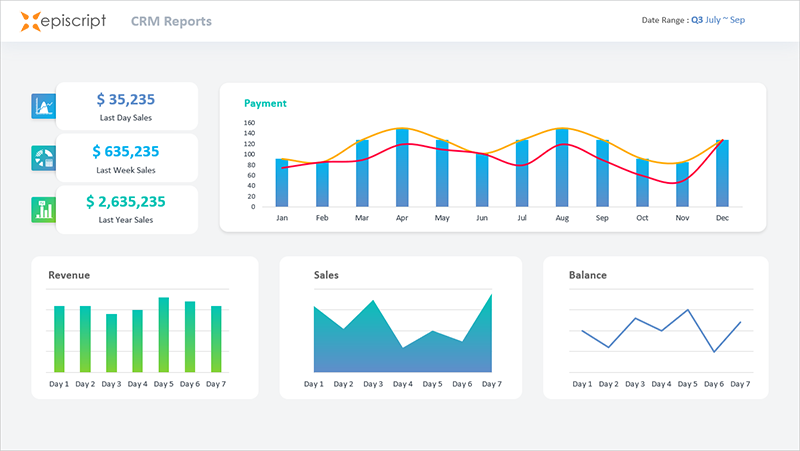Image resolution: width=800 pixels, height=451 pixels.
Task: Open the Last Day Sales chart icon
Action: coord(43,106)
